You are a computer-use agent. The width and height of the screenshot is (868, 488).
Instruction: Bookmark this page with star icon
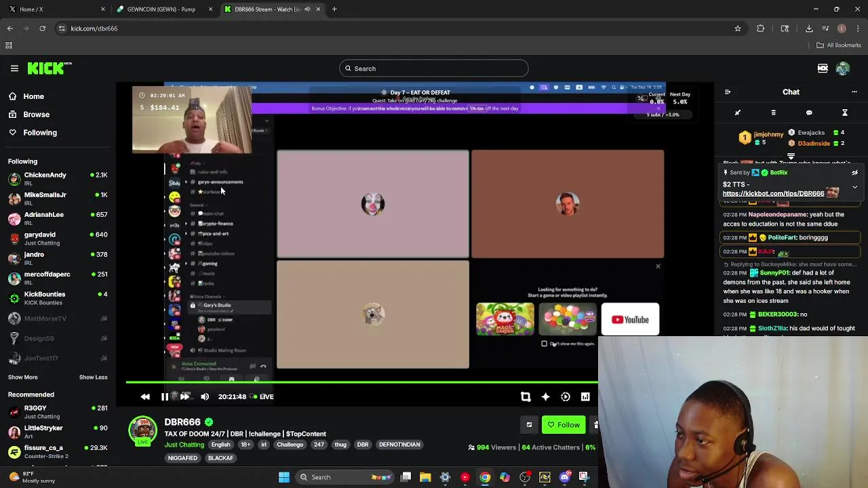(738, 28)
